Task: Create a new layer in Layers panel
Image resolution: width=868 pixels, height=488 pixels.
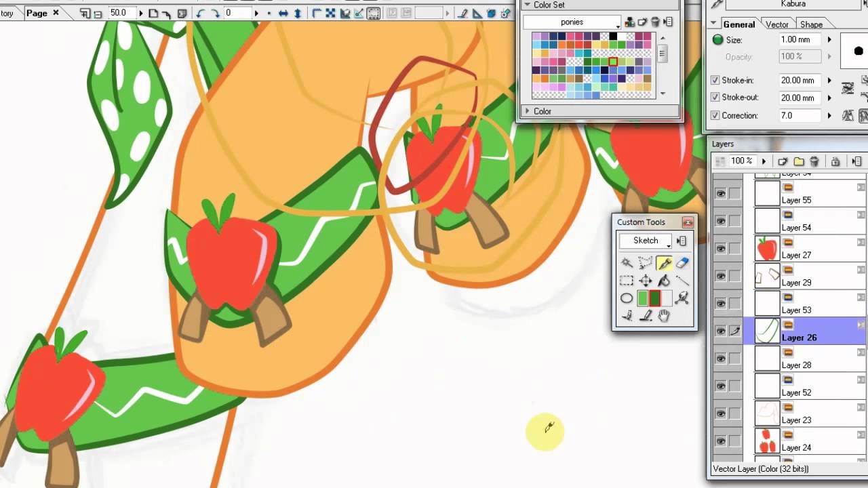Action: tap(783, 161)
